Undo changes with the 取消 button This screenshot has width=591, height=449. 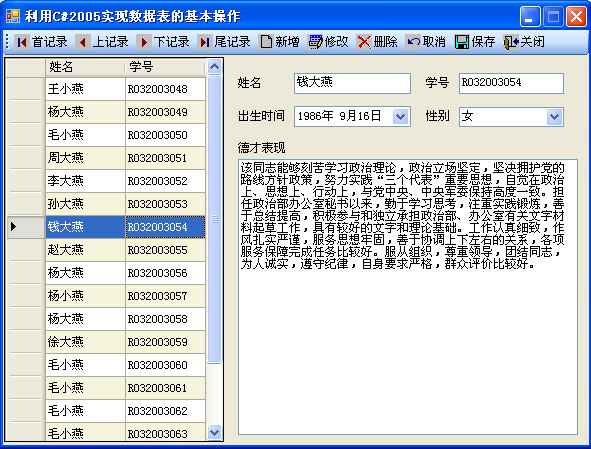point(426,42)
